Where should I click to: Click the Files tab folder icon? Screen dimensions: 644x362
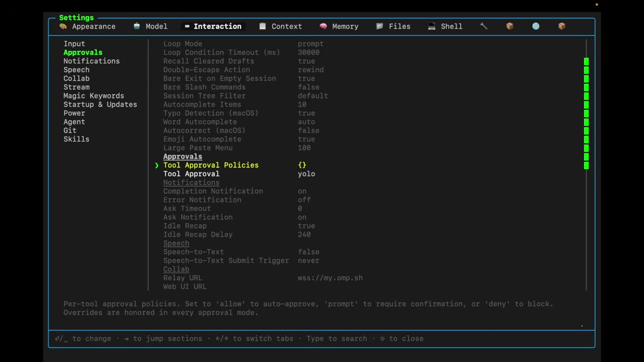pyautogui.click(x=380, y=26)
